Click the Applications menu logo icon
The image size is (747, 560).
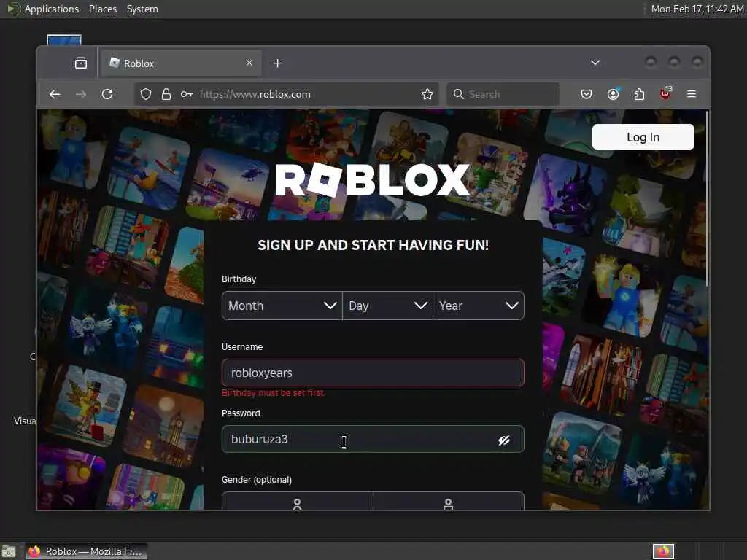(x=13, y=9)
